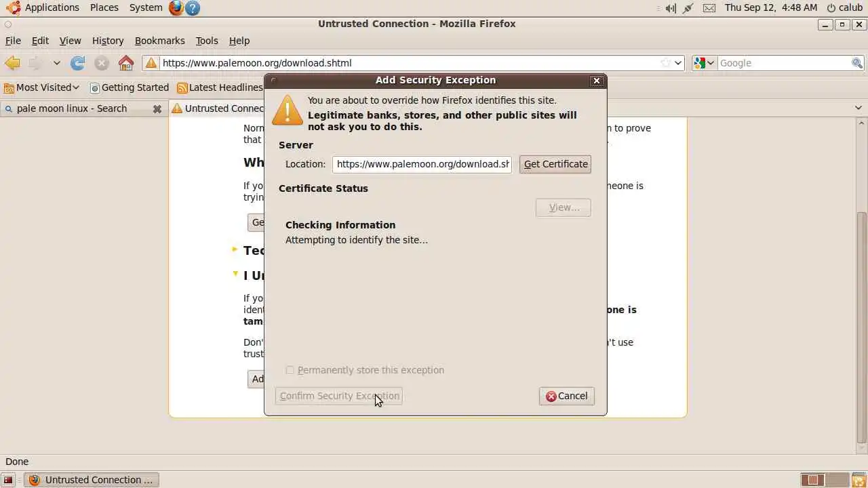Screen dimensions: 868x488
Task: Open the history dropdown arrow near Forward
Action: pos(57,63)
